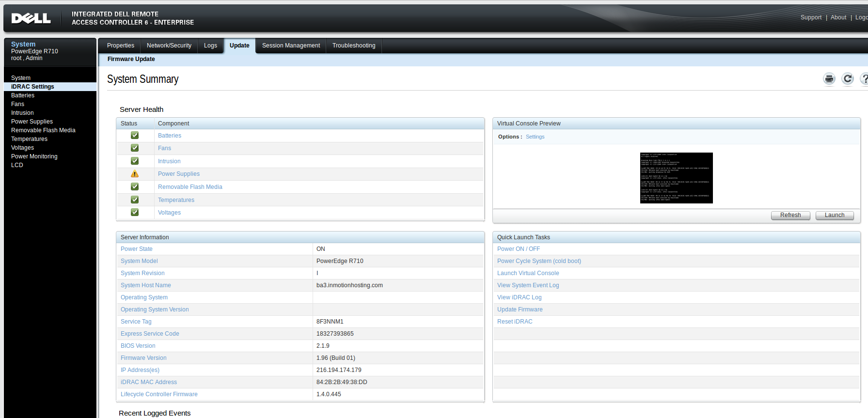Click the green check icon beside Fans

coord(135,148)
